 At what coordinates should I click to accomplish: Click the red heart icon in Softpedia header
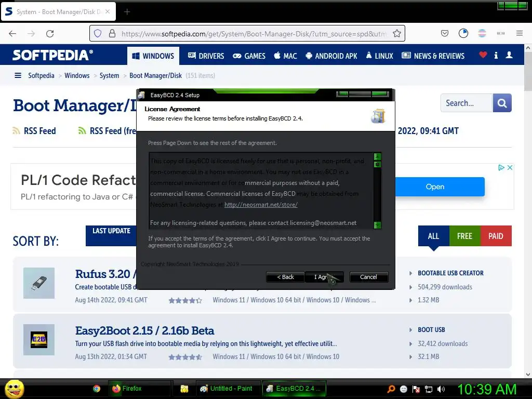coord(483,55)
